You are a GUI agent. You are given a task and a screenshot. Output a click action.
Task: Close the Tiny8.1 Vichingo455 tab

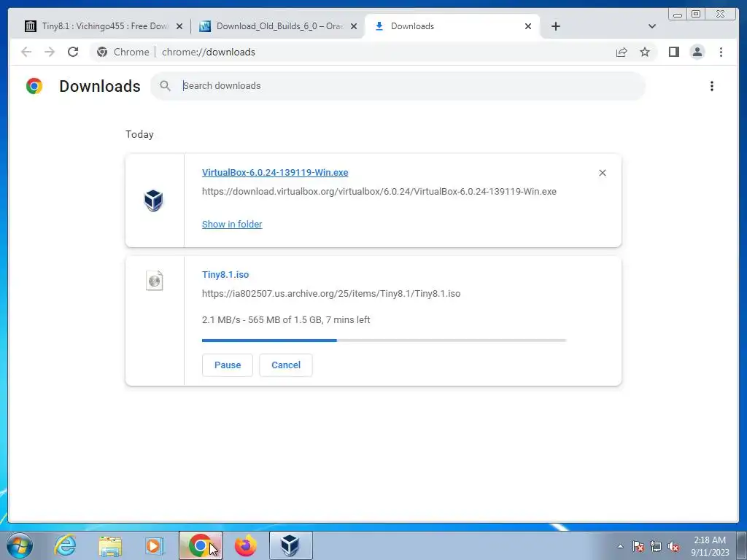pos(179,27)
